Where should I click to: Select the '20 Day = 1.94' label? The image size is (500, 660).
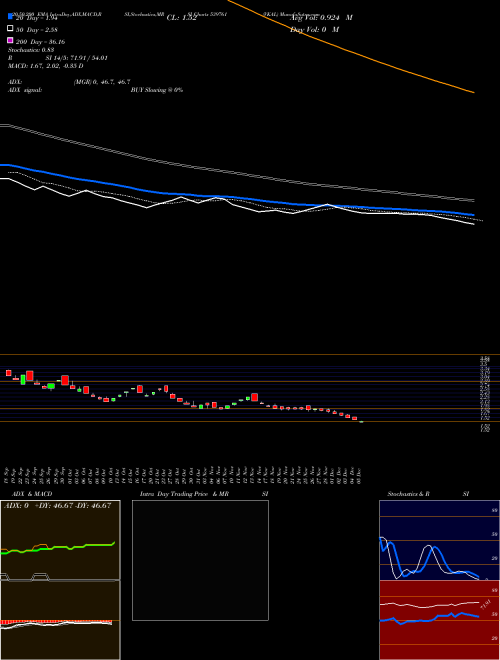point(36,18)
